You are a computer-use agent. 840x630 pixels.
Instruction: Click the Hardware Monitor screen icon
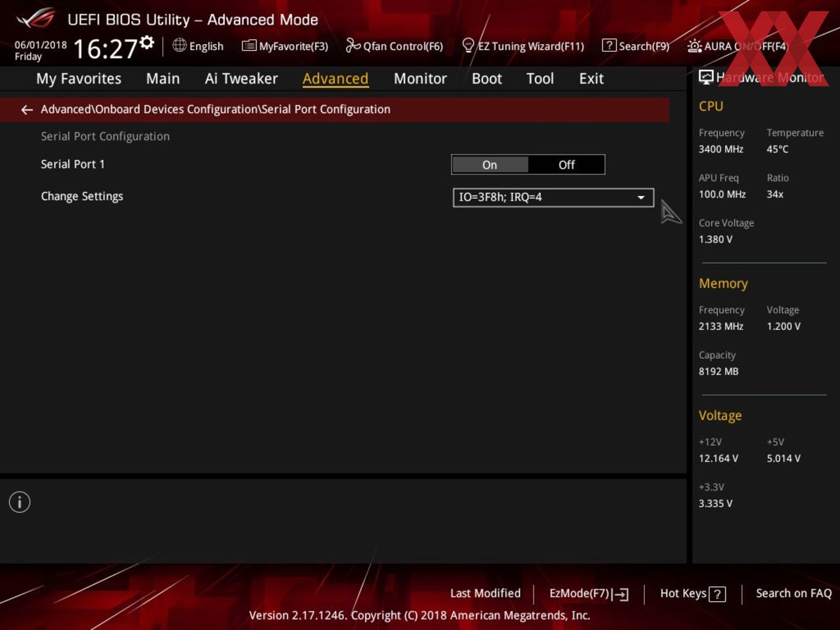(706, 77)
